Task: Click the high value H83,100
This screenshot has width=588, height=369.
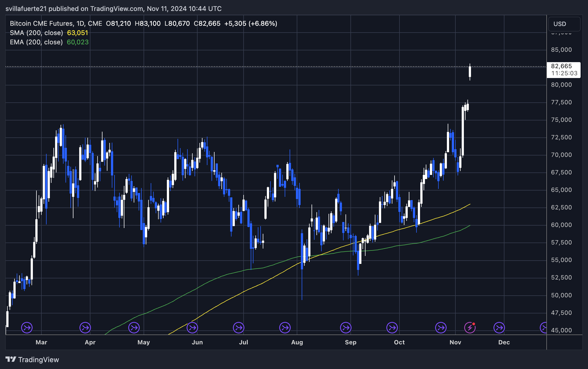Action: coord(148,24)
